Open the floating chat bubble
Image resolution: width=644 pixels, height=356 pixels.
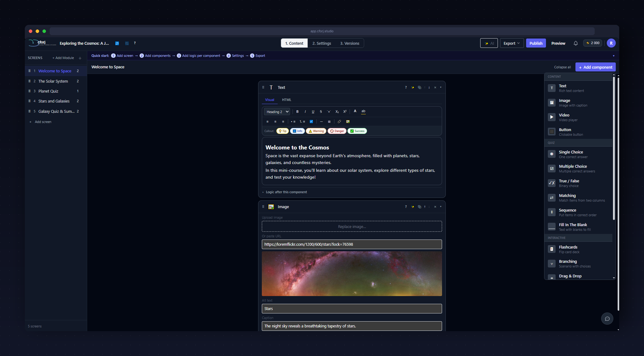point(607,319)
